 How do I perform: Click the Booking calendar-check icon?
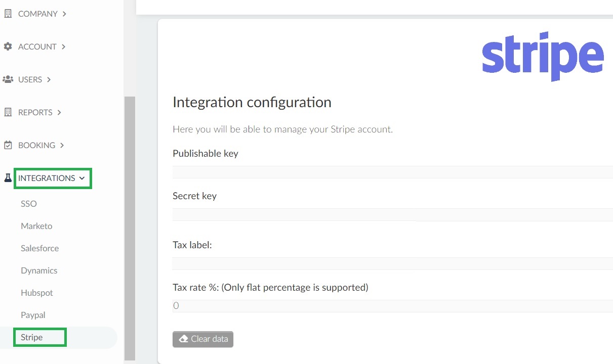click(8, 145)
